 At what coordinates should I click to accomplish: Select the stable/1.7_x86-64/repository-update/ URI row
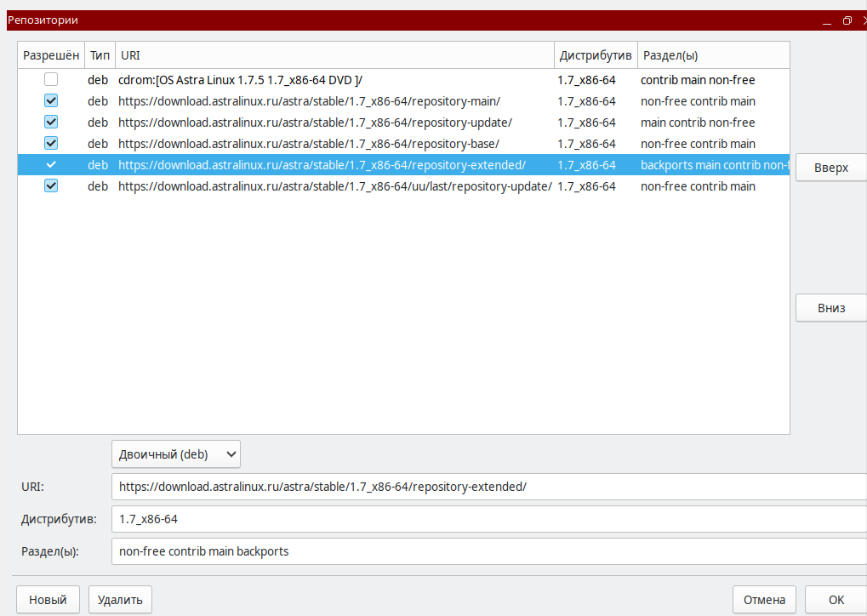315,123
